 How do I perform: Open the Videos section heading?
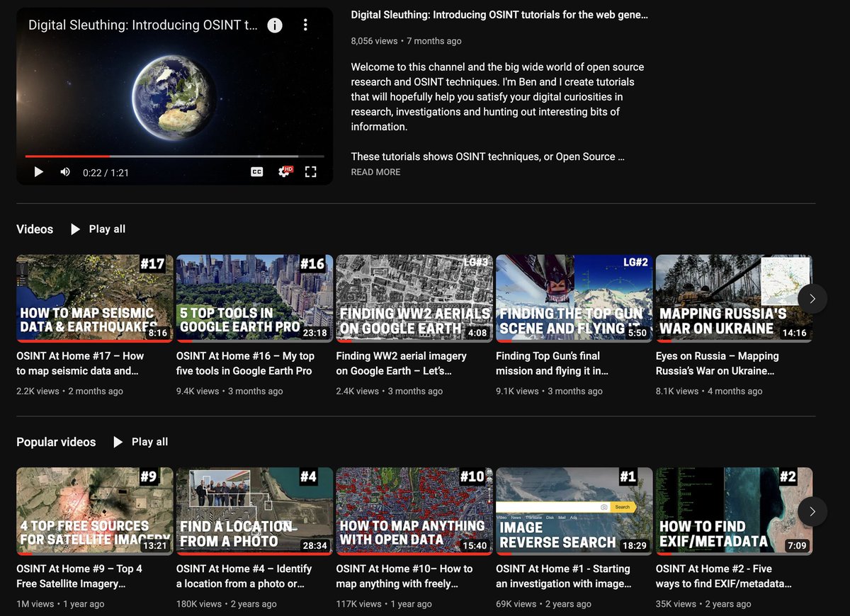click(35, 229)
